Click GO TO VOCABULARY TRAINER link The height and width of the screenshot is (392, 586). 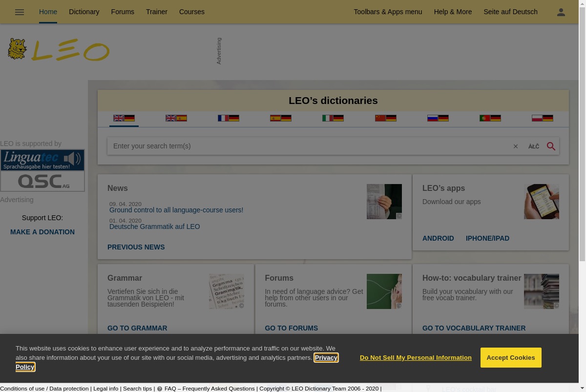click(474, 328)
